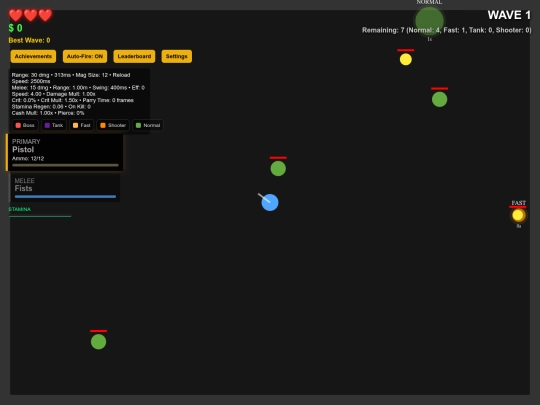Open the Achievements panel
The image size is (540, 405).
[x=33, y=56]
